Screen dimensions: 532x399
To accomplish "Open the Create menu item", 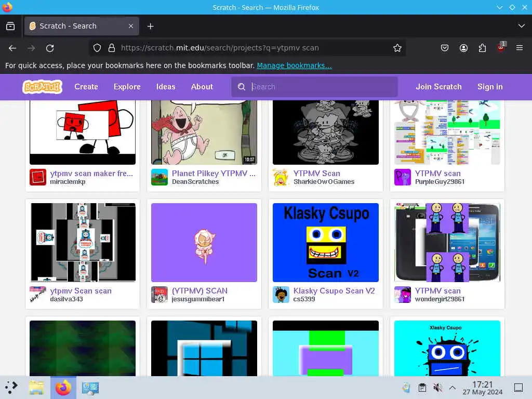I will pos(86,87).
